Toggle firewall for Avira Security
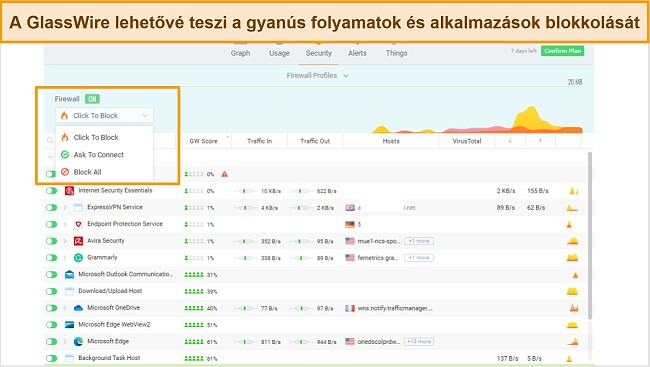This screenshot has height=367, width=650. click(51, 241)
